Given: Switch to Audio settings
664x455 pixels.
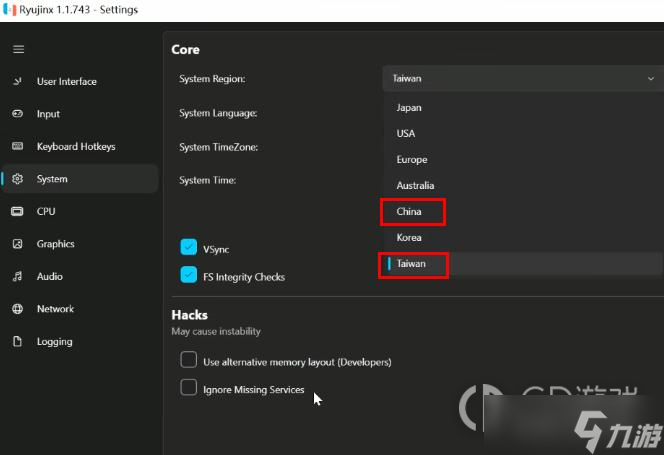Looking at the screenshot, I should click(x=80, y=276).
